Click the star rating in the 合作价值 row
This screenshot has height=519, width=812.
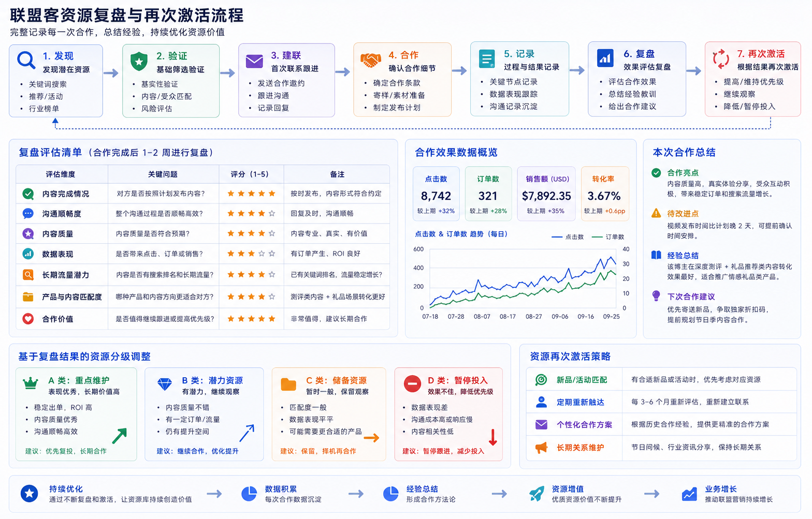(251, 319)
